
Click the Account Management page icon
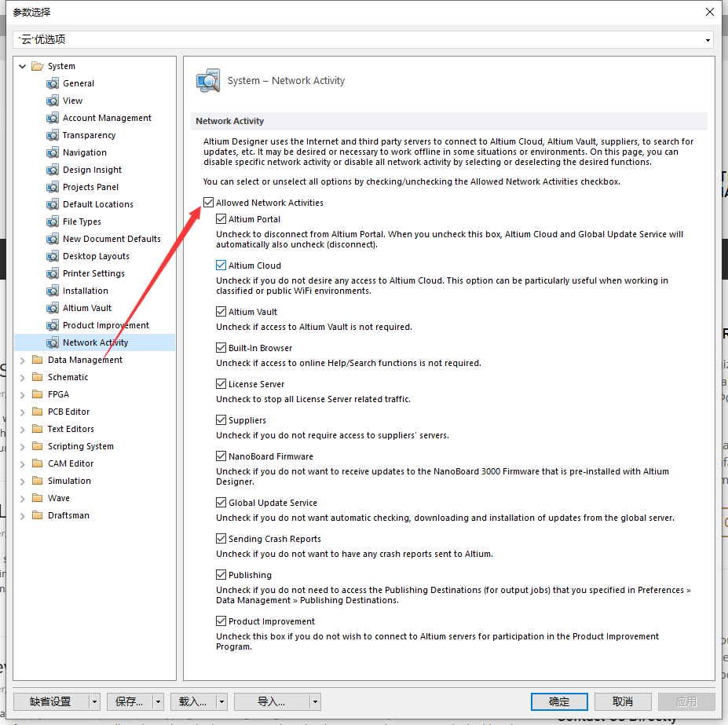click(53, 118)
